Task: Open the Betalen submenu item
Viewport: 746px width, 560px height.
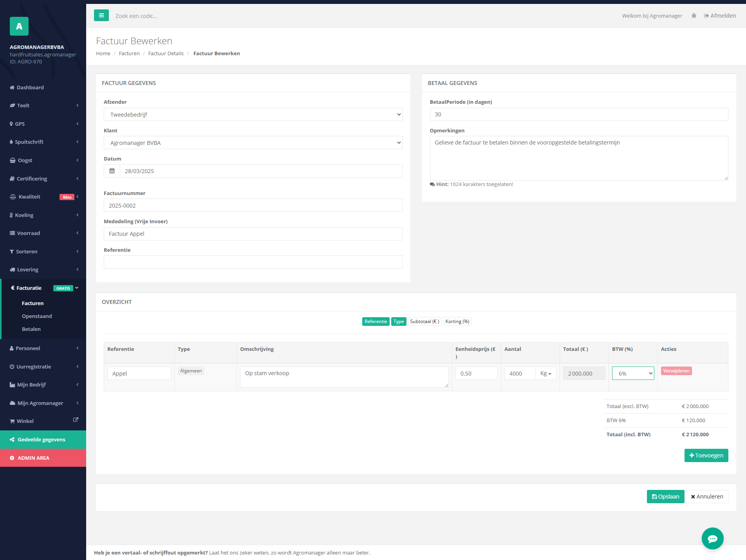Action: click(31, 329)
